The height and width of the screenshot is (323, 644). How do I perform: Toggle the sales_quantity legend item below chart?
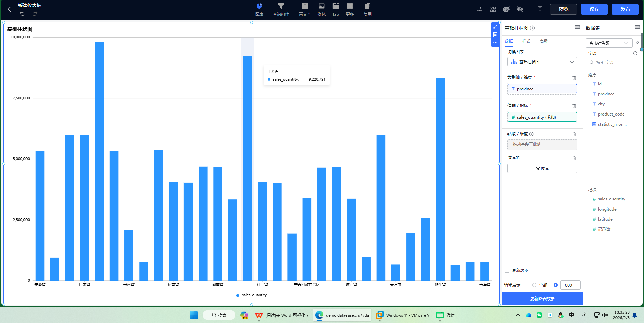coord(252,295)
